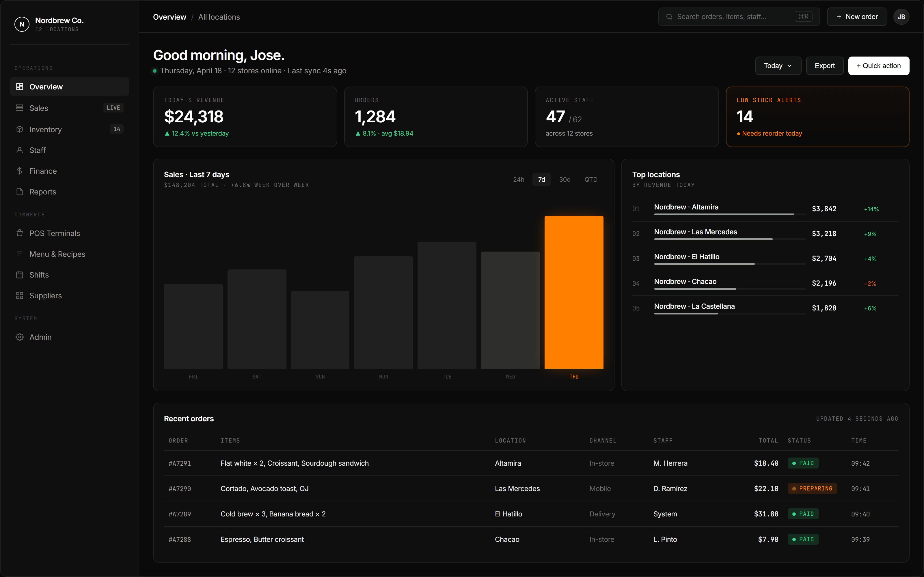Click the Suppliers grid icon
924x577 pixels.
point(19,296)
